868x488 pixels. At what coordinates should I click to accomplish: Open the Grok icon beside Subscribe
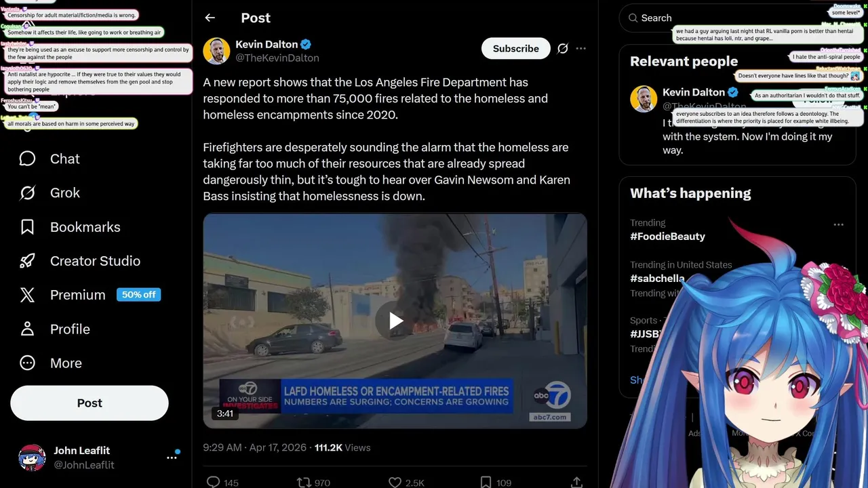tap(562, 49)
